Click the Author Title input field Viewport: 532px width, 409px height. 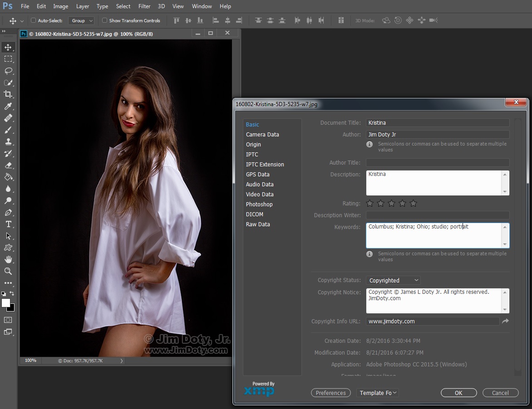(437, 162)
